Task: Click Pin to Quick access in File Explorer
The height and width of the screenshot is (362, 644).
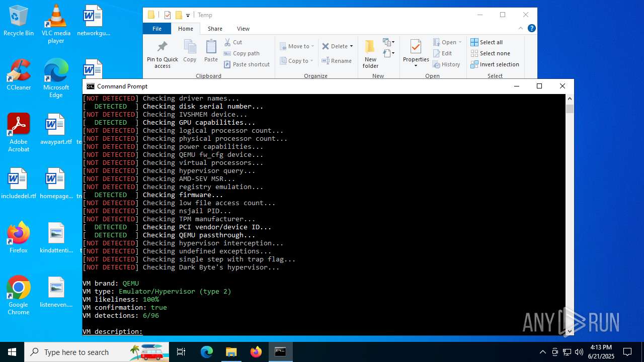Action: [x=162, y=54]
